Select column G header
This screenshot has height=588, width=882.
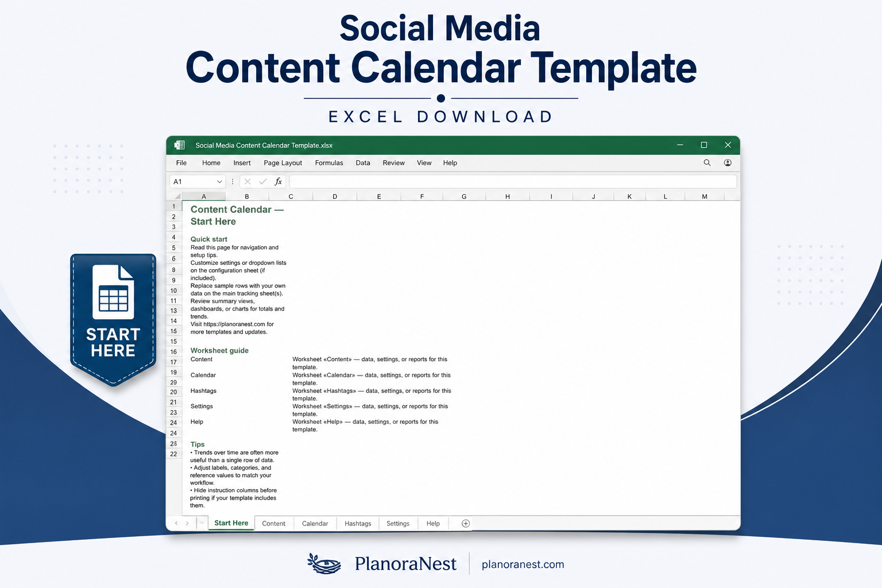[464, 196]
